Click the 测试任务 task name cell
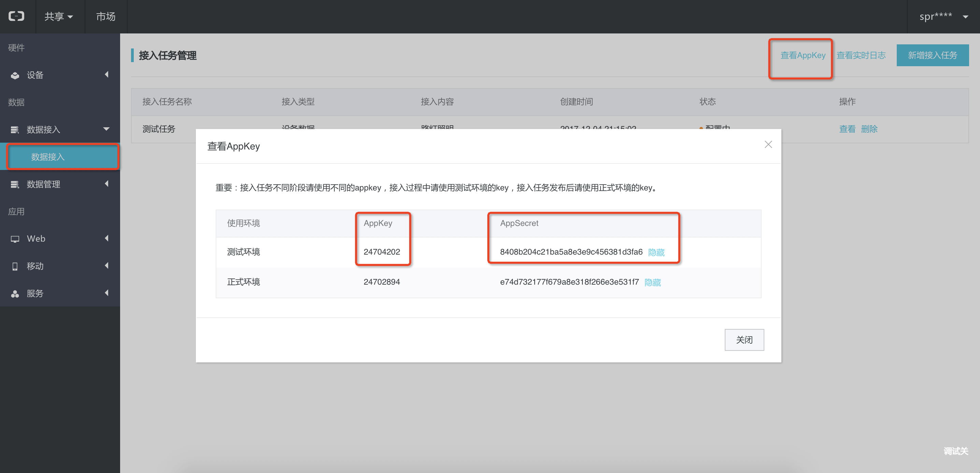Image resolution: width=980 pixels, height=473 pixels. (159, 129)
